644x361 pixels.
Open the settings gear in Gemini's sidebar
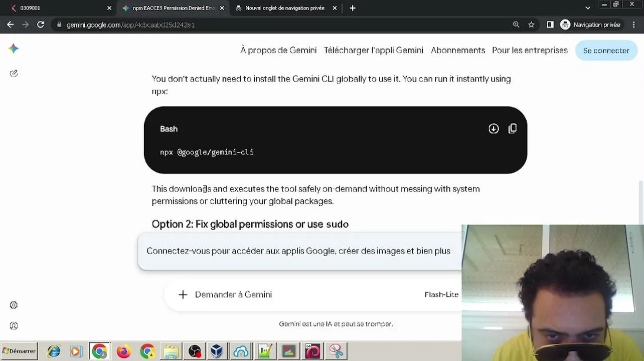[14, 305]
